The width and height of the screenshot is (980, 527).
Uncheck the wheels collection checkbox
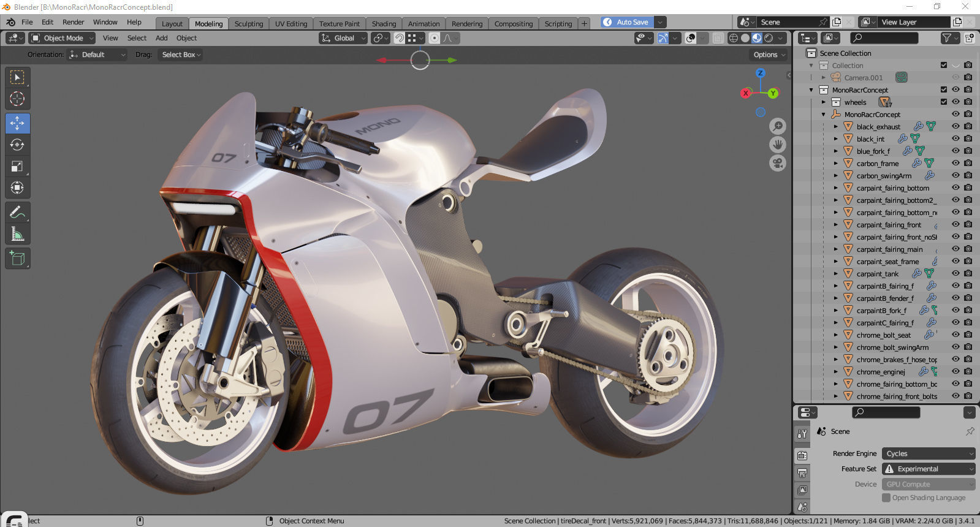point(944,102)
